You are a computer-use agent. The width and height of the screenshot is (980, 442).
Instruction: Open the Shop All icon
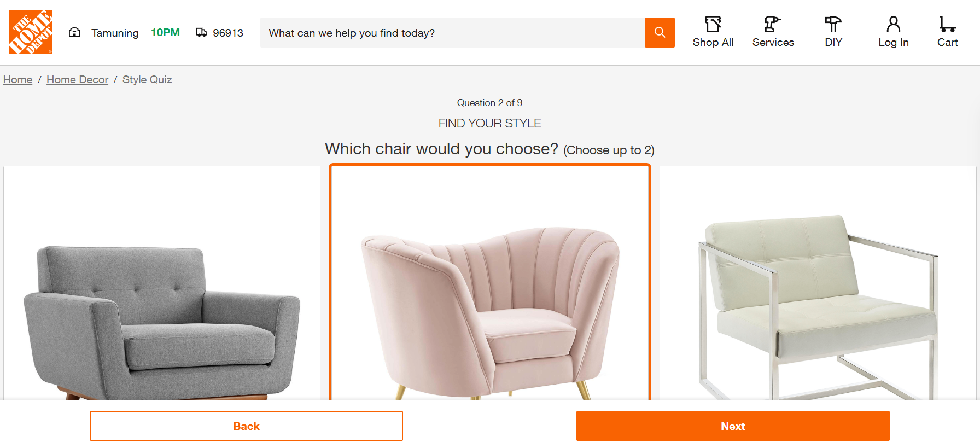713,25
